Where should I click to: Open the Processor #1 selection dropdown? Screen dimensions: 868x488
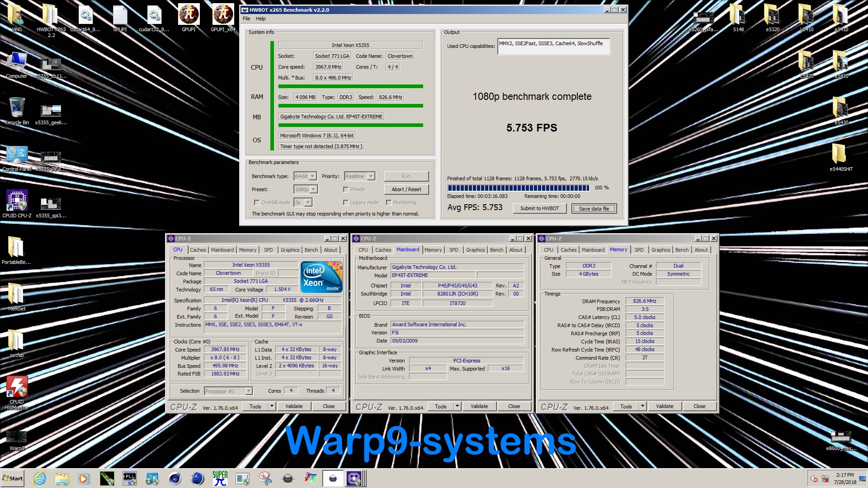228,391
